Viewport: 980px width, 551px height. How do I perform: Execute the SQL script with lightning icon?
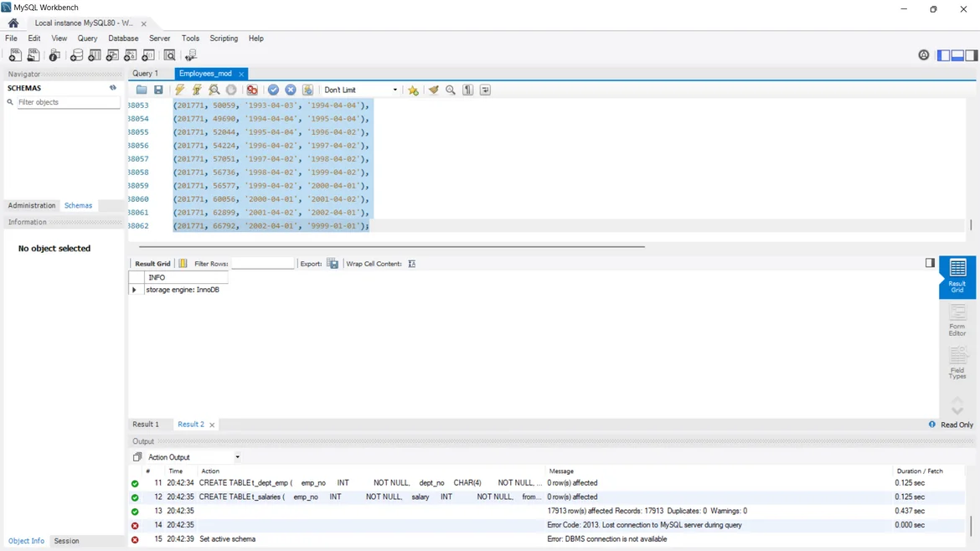coord(179,90)
